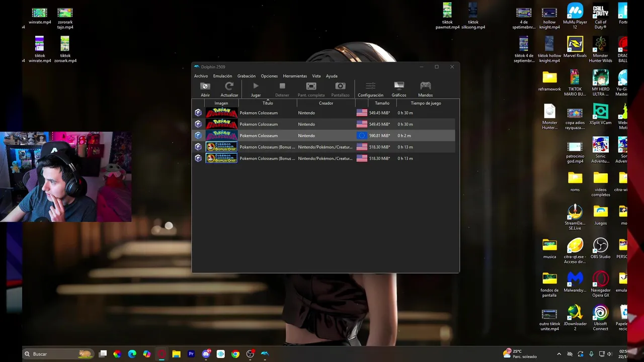Open the Configuración settings icon
The image size is (644, 362).
tap(370, 86)
